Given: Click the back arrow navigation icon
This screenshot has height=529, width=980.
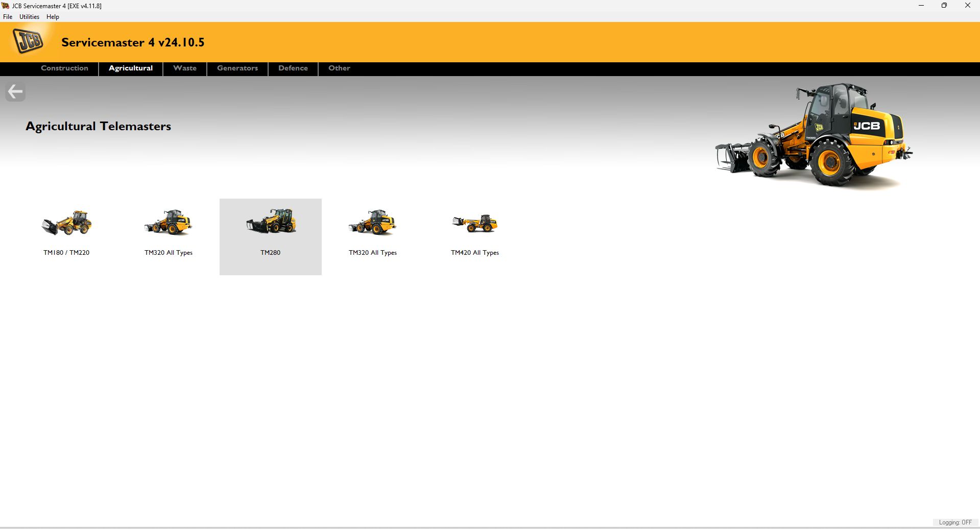Looking at the screenshot, I should pyautogui.click(x=15, y=91).
